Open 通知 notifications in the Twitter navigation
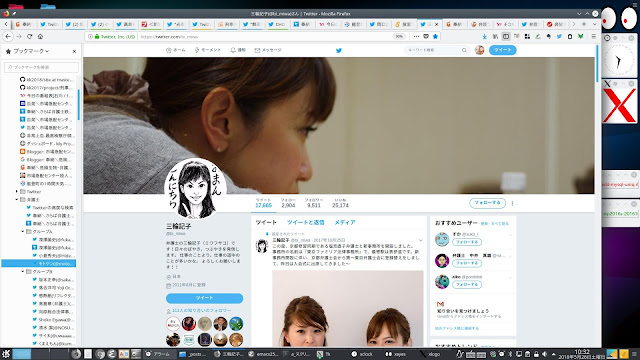 click(238, 50)
